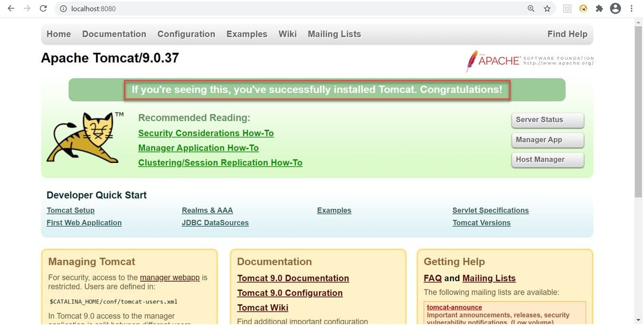Click the Apache Software Foundation logo
This screenshot has width=644, height=325.
point(530,60)
